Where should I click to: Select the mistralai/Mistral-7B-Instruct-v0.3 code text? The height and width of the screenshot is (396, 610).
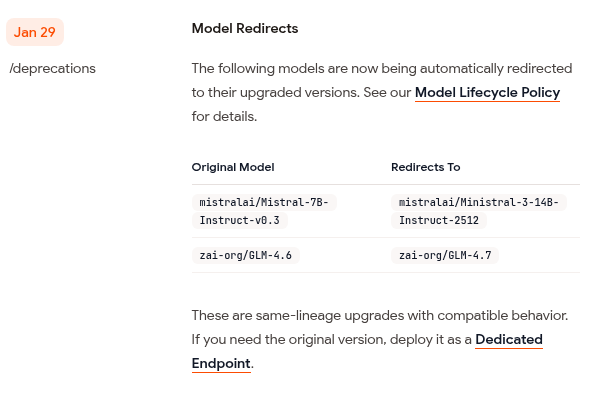point(264,211)
